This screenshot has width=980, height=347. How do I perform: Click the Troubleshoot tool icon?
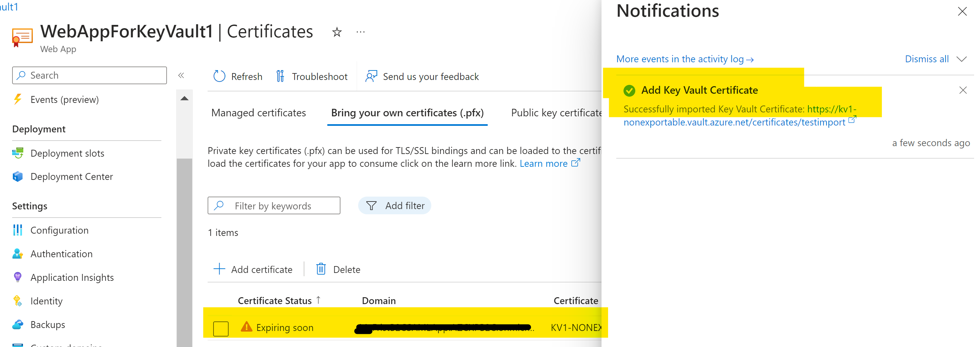pos(280,76)
